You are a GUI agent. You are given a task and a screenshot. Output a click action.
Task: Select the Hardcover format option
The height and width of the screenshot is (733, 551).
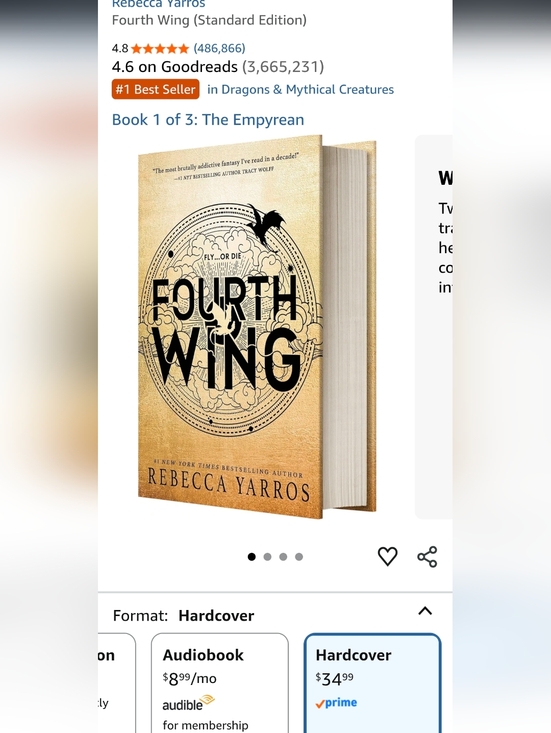(372, 683)
